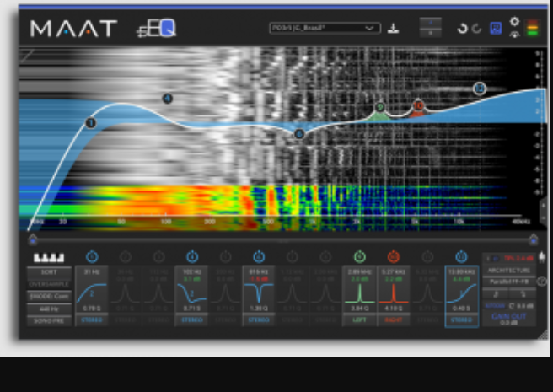This screenshot has width=553, height=392.
Task: Open the Parallel FF-FB architecture dropdown
Action: (510, 282)
